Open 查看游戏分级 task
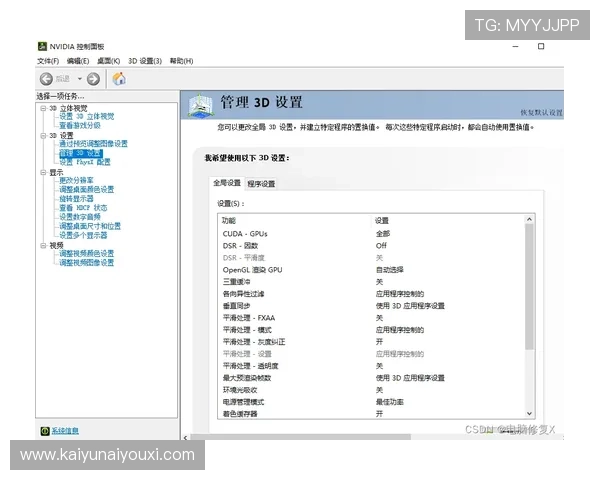The width and height of the screenshot is (600, 480). pyautogui.click(x=80, y=126)
